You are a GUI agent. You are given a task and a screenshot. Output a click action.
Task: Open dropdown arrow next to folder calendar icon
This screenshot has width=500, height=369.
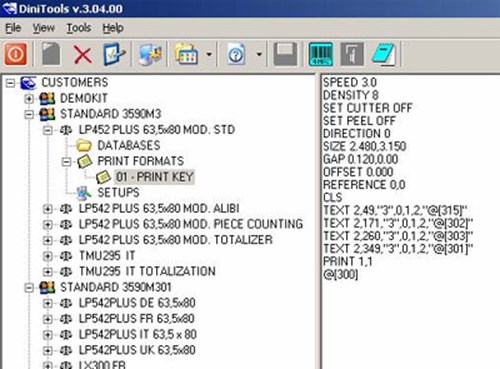(209, 54)
